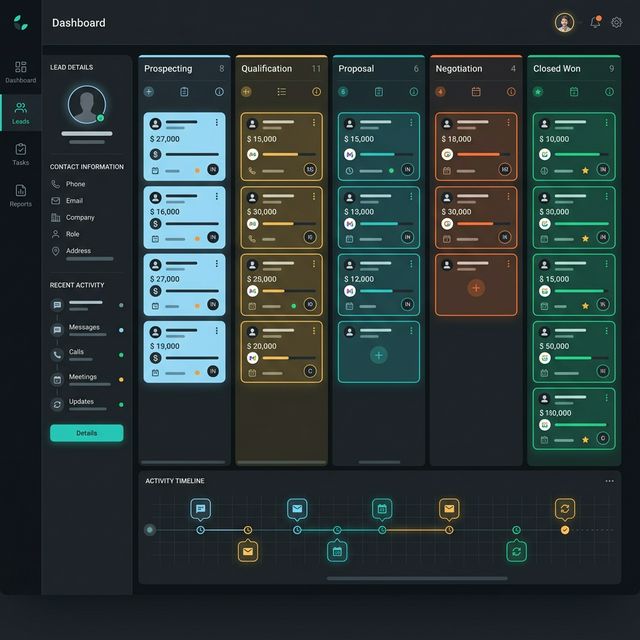Open Meetings in Recent Activity
The image size is (640, 640).
(87, 380)
